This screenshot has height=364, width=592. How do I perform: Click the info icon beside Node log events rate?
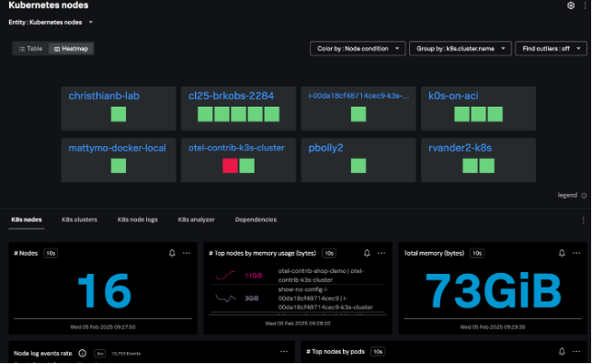[x=83, y=353]
